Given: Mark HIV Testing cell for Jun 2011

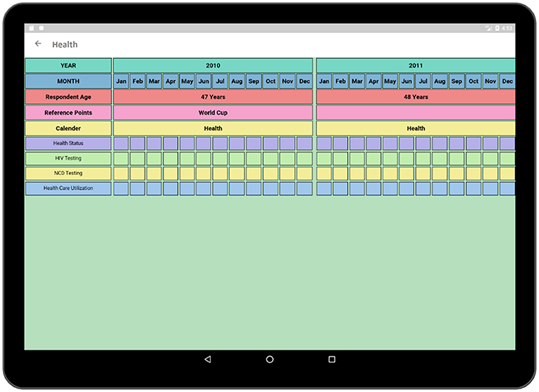Looking at the screenshot, I should click(407, 158).
